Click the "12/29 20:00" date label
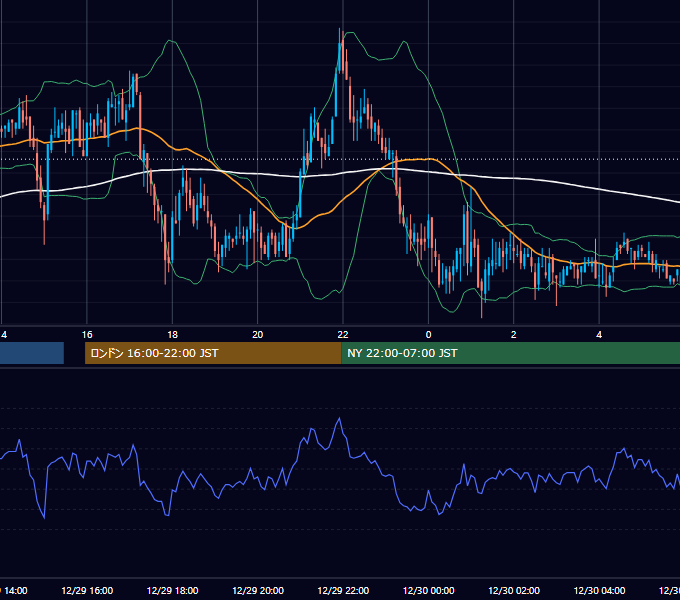 [258, 591]
